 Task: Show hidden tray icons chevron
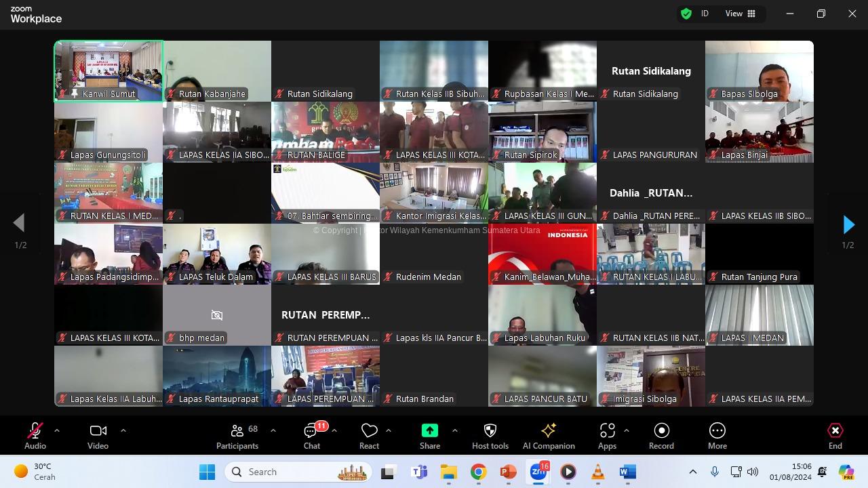[692, 472]
